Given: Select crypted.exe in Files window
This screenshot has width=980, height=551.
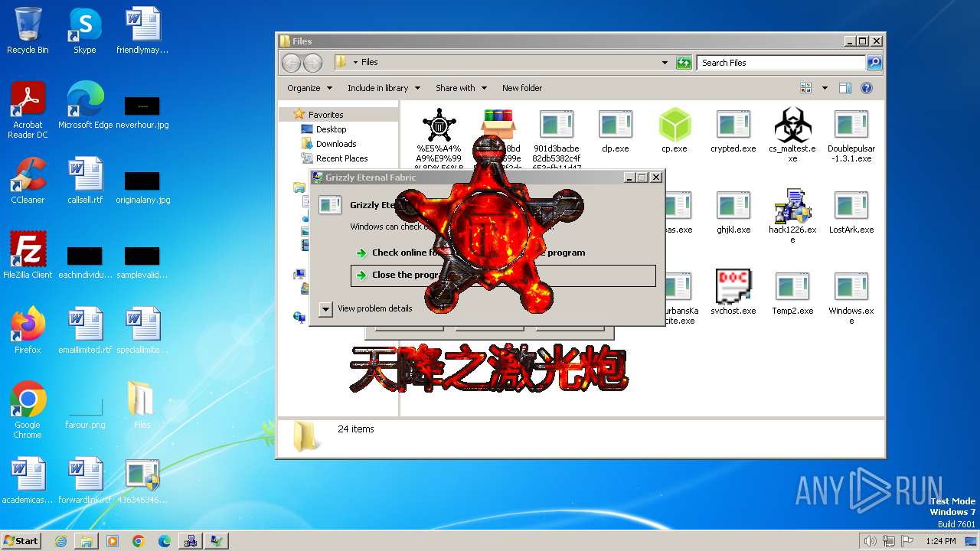Looking at the screenshot, I should click(x=733, y=130).
